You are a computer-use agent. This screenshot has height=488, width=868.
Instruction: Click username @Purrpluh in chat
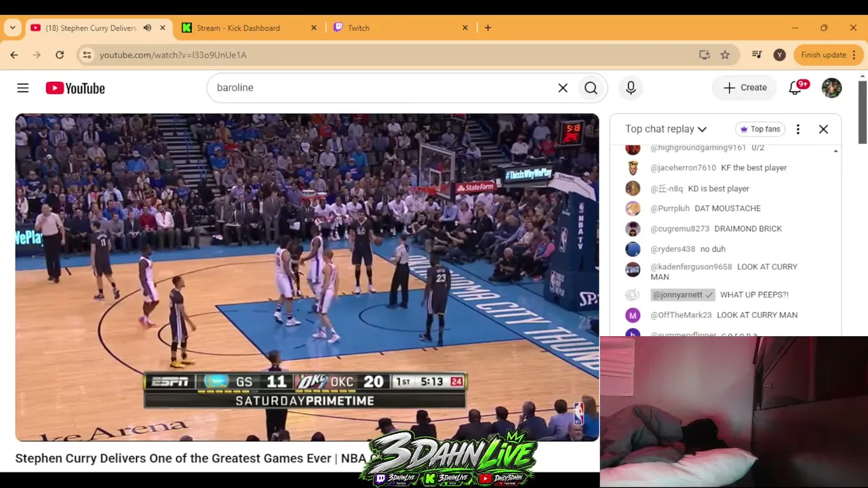coord(670,208)
